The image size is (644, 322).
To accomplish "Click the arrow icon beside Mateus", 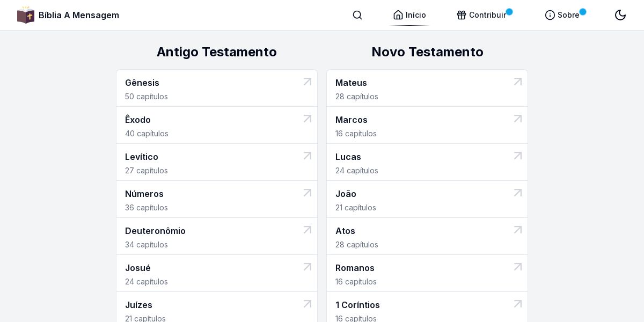I will 518,82.
